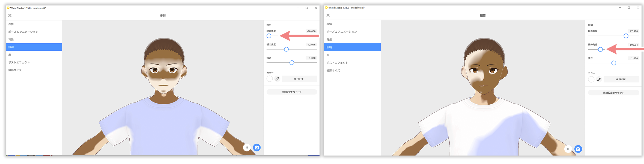Pause the animation in the left window
This screenshot has width=644, height=164.
click(x=247, y=148)
